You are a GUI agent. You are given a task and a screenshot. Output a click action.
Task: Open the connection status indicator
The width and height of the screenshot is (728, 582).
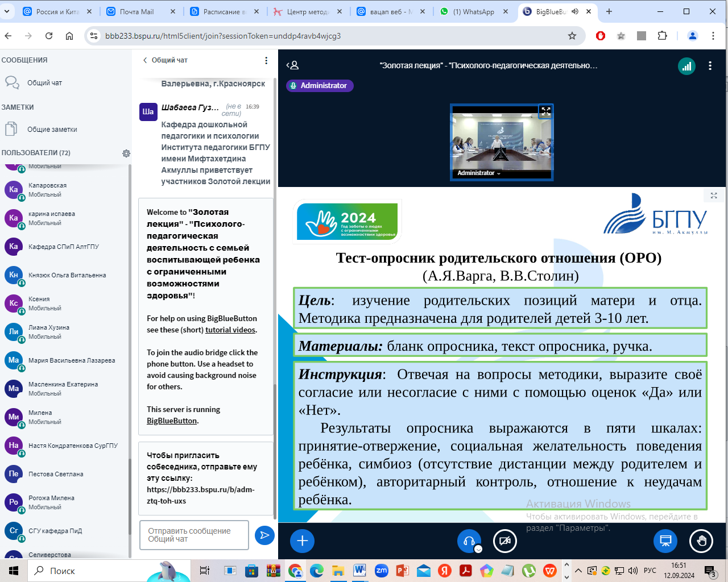point(686,66)
